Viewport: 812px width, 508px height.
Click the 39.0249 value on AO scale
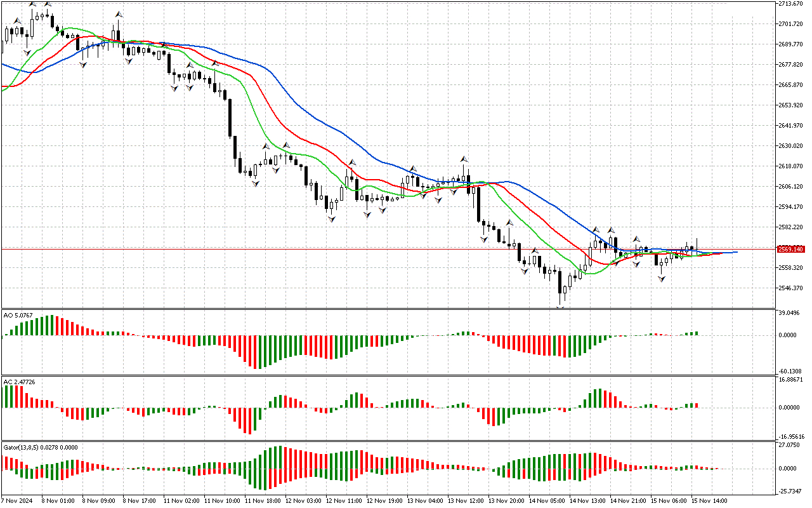[x=790, y=313]
